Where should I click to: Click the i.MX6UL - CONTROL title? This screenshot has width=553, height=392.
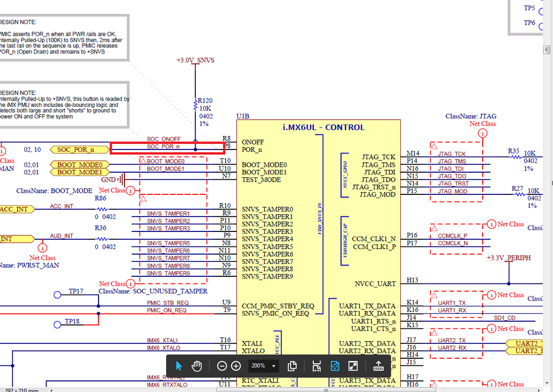click(x=323, y=127)
